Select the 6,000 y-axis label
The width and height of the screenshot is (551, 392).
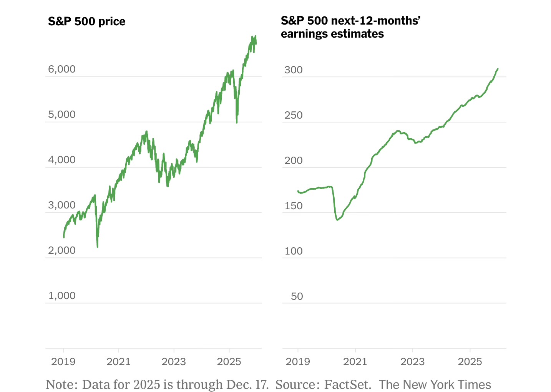62,69
